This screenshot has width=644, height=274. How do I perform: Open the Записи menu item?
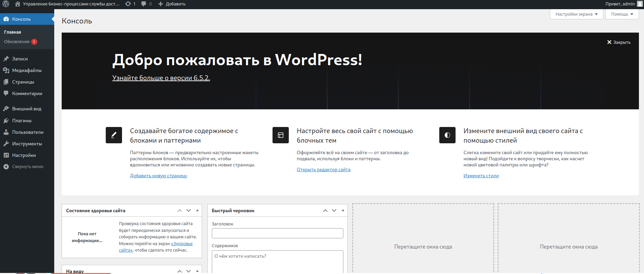coord(27,59)
